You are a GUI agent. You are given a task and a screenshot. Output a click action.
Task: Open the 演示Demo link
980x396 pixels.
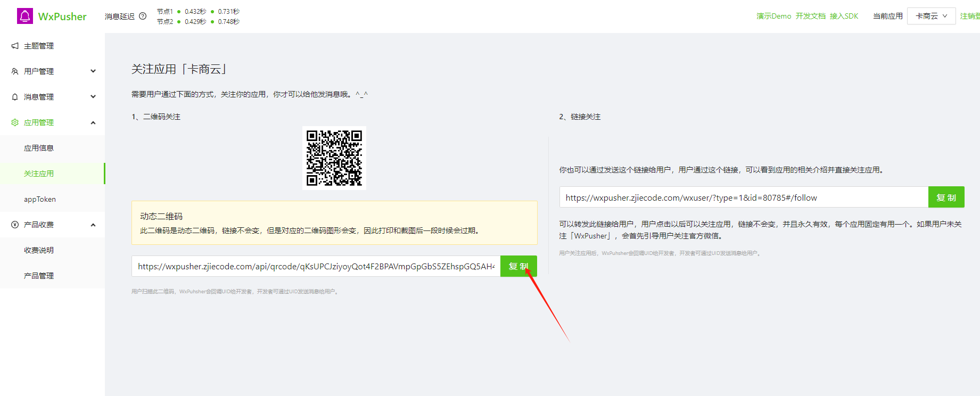tap(773, 16)
